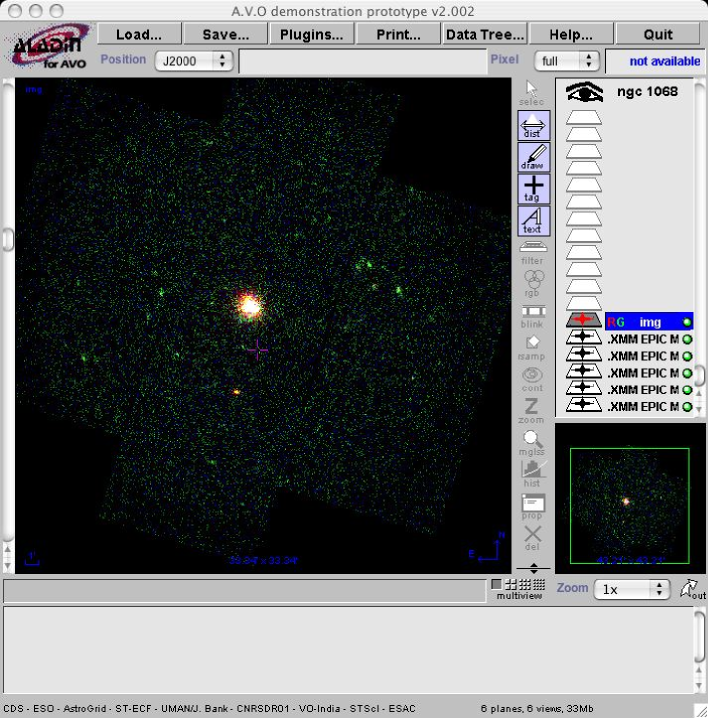708x718 pixels.
Task: Toggle the green status dot on RG img plane
Action: [x=687, y=322]
